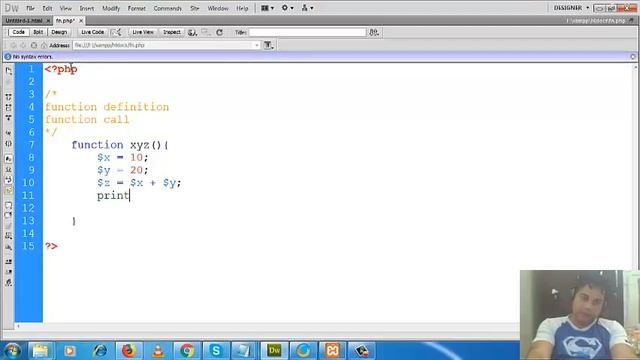Click the Forward arrow in address bar
The height and width of the screenshot is (360, 640).
point(23,45)
